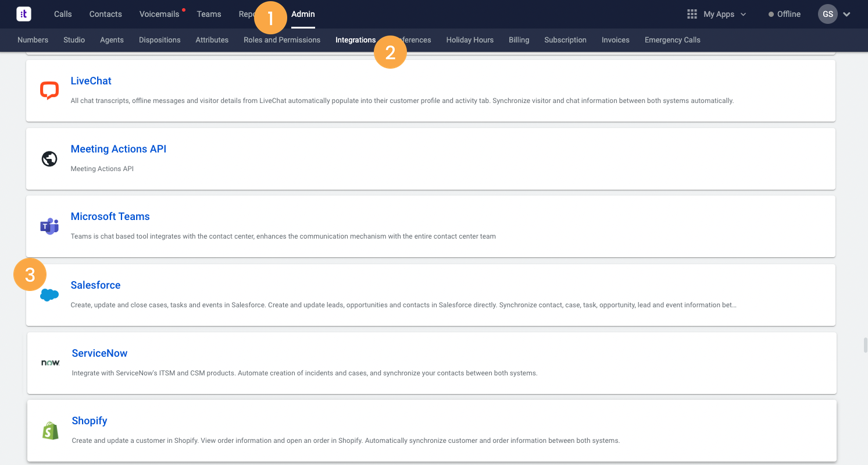The width and height of the screenshot is (868, 465).
Task: Click the My Apps grid icon
Action: tap(692, 14)
